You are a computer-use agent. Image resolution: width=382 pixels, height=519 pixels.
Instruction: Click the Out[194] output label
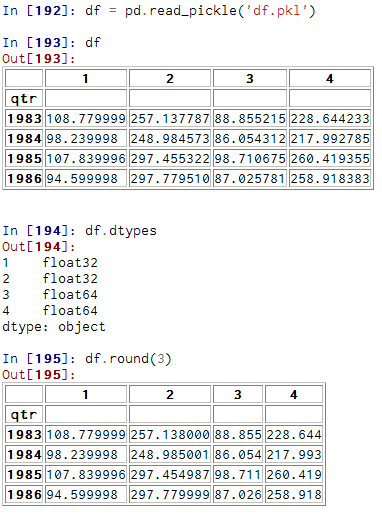(x=39, y=247)
